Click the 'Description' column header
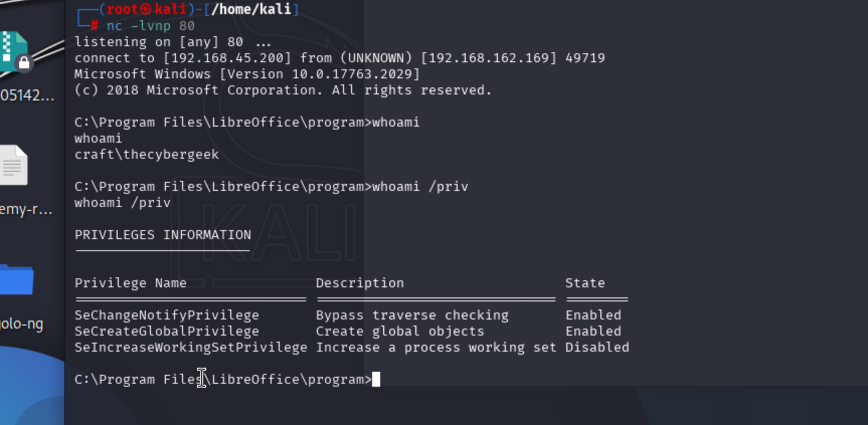Screen dimensions: 868x425 360,283
